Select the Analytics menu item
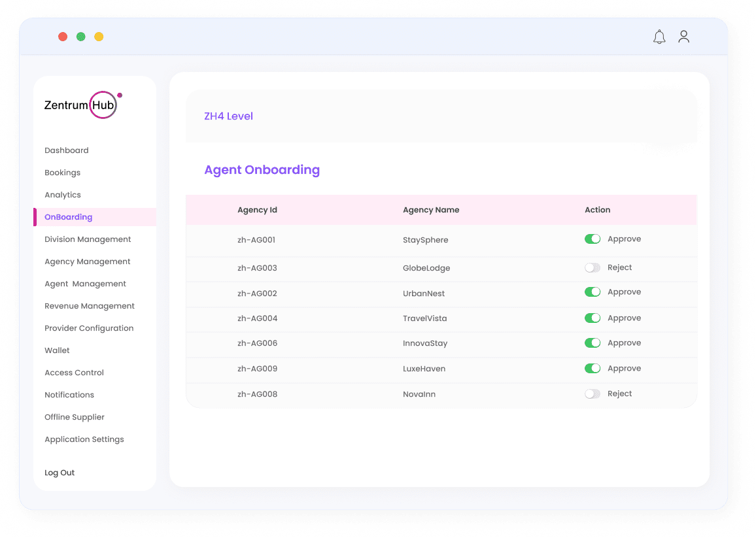The image size is (756, 538). (x=63, y=195)
